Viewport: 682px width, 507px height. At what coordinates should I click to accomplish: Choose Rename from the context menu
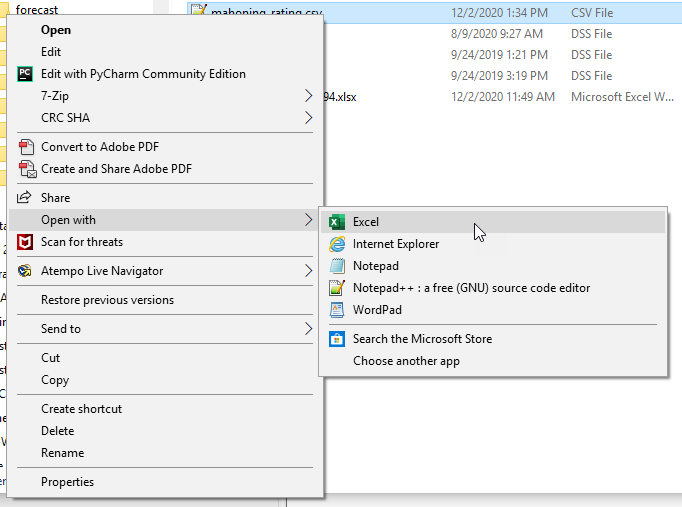(x=165, y=453)
